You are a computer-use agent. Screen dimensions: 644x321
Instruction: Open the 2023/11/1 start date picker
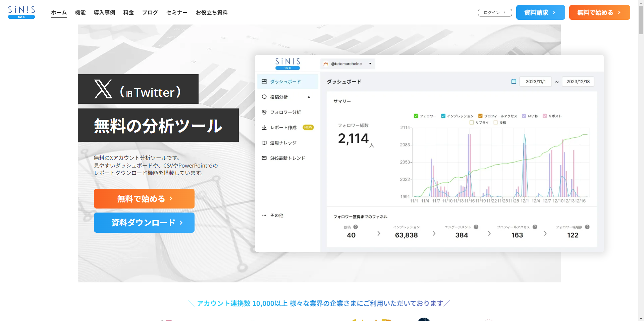coord(536,82)
